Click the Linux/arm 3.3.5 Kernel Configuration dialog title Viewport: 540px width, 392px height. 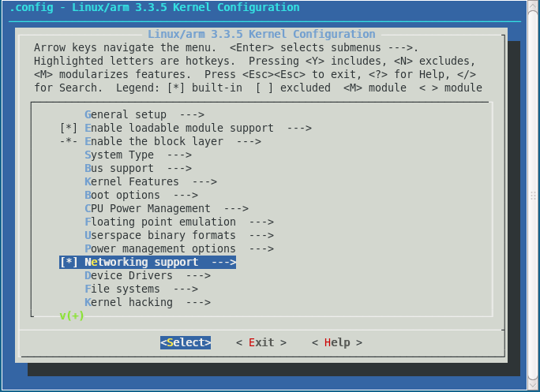pyautogui.click(x=261, y=34)
